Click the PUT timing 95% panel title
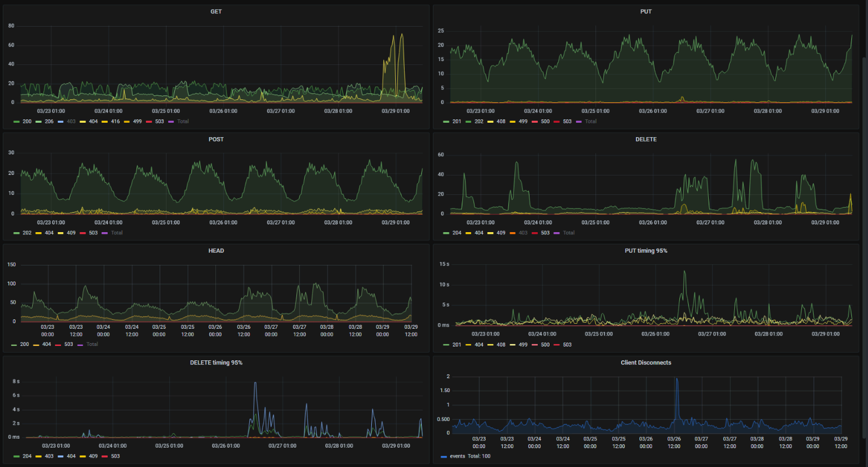Image resolution: width=868 pixels, height=467 pixels. [646, 251]
